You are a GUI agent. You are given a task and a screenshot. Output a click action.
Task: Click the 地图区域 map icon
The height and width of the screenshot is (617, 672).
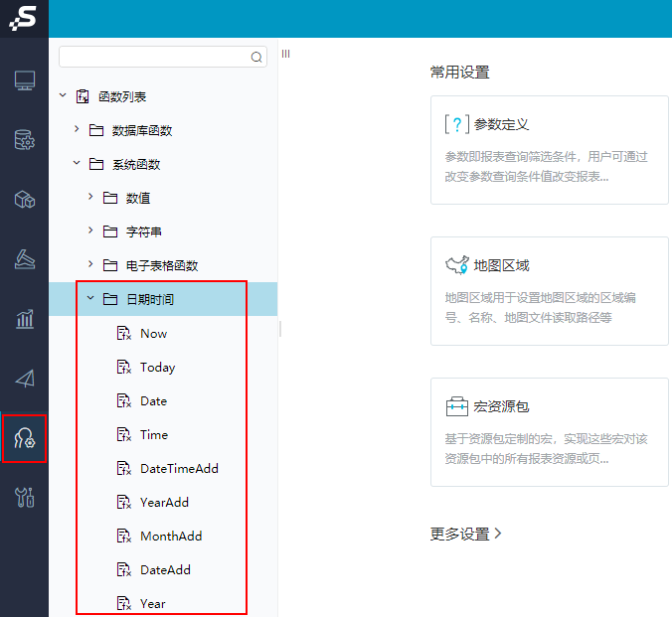pos(457,265)
